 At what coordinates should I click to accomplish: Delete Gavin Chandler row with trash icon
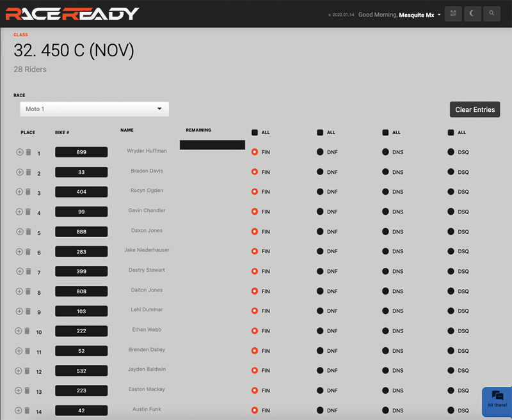point(28,212)
